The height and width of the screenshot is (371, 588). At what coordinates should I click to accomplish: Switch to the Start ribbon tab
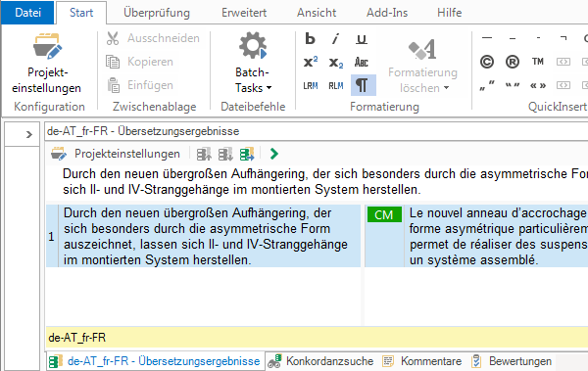click(81, 13)
